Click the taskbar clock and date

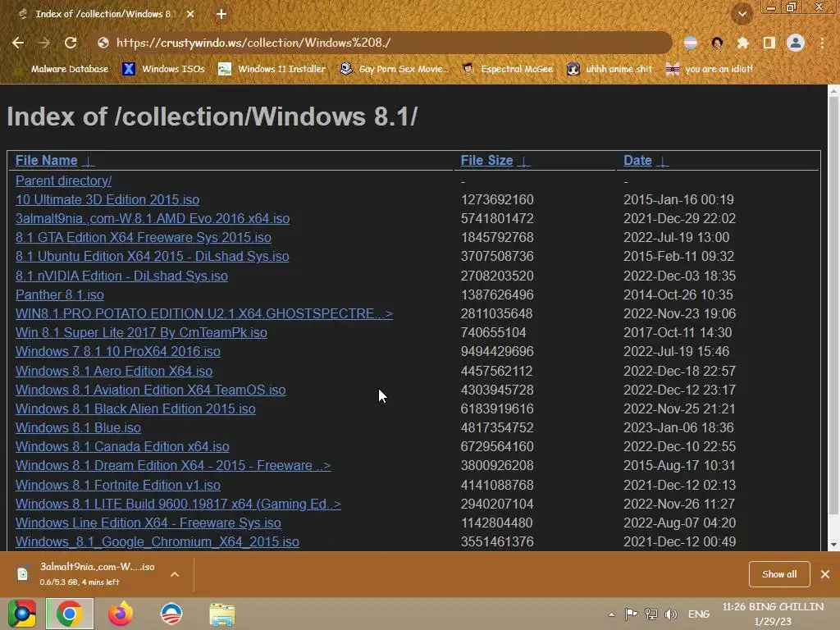[773, 614]
